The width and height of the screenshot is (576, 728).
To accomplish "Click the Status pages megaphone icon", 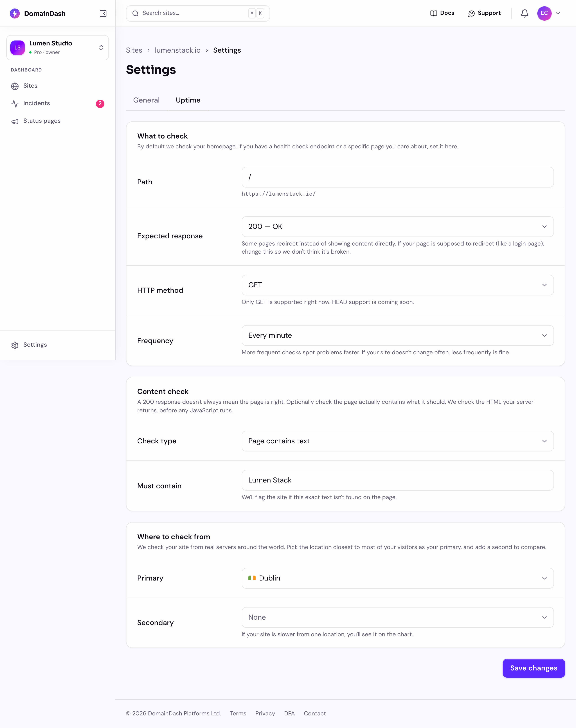I will pos(15,121).
